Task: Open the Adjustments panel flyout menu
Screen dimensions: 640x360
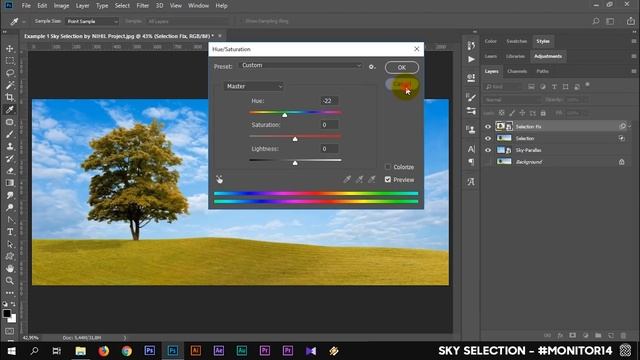Action: click(x=633, y=56)
